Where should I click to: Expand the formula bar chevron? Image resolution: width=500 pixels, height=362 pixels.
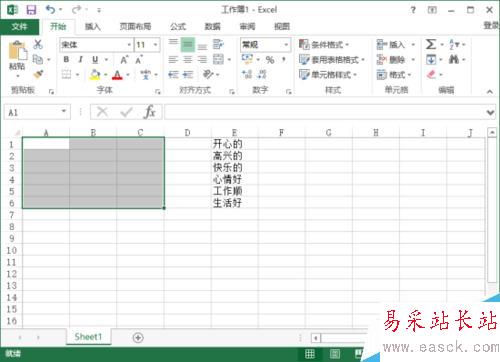point(490,113)
